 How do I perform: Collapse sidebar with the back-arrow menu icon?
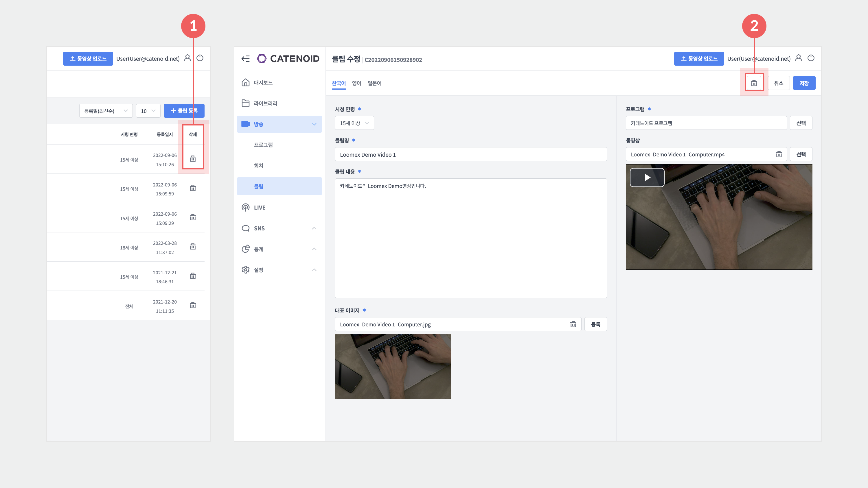(x=246, y=59)
